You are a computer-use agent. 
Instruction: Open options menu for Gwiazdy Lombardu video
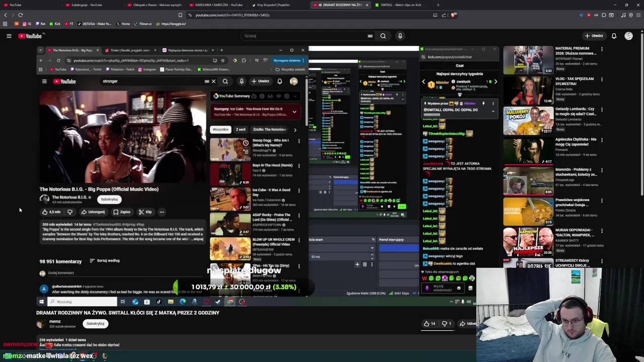click(x=602, y=110)
